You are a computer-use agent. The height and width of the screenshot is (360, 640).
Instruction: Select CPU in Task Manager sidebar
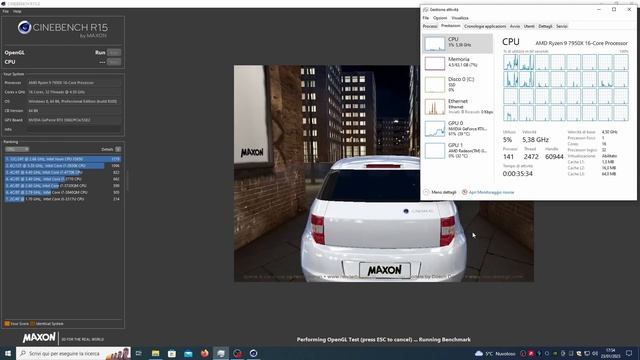[x=458, y=43]
